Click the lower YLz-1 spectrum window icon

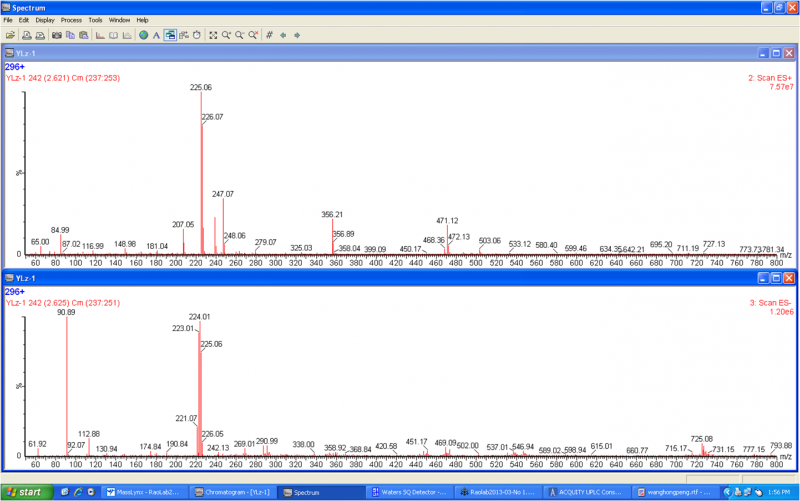pos(9,278)
